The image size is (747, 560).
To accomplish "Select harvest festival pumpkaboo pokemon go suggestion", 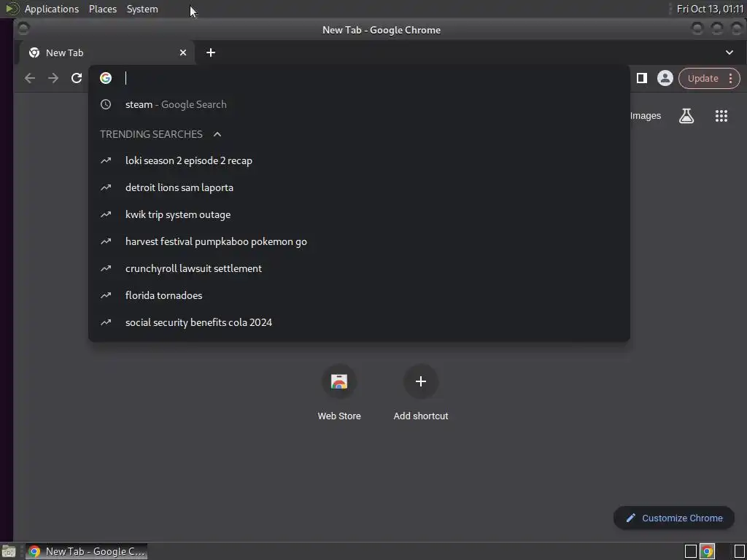I will pos(359,241).
